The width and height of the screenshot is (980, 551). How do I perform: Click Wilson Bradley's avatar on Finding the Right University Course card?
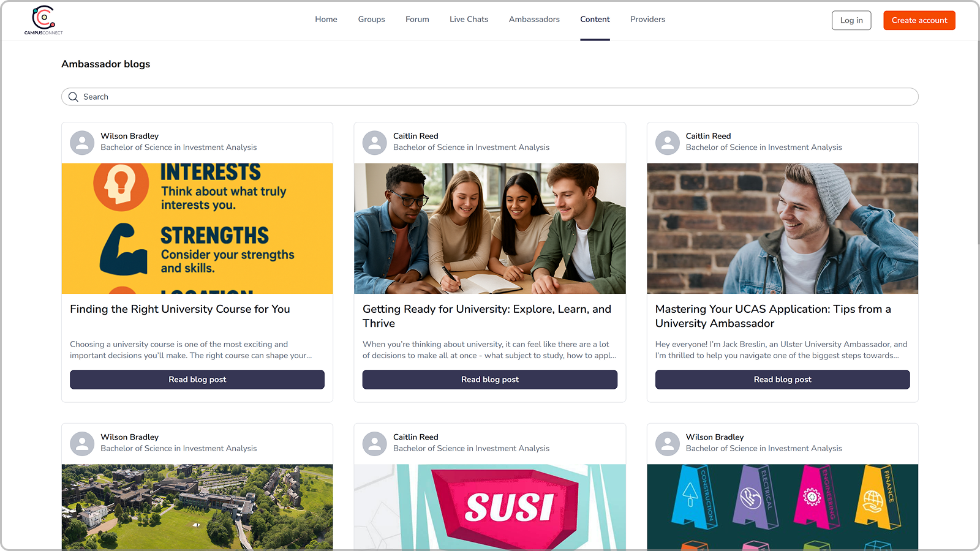coord(82,143)
